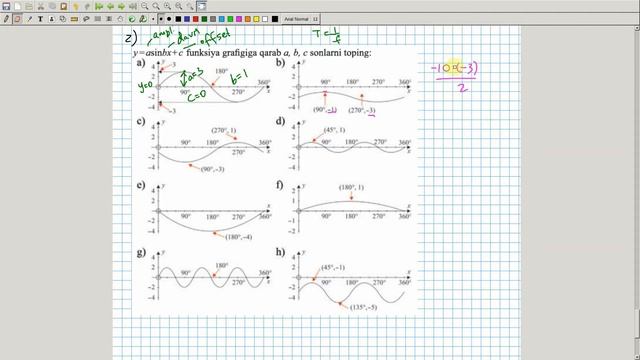Click the green Default Pen icon
640x360 pixels.
click(132, 19)
